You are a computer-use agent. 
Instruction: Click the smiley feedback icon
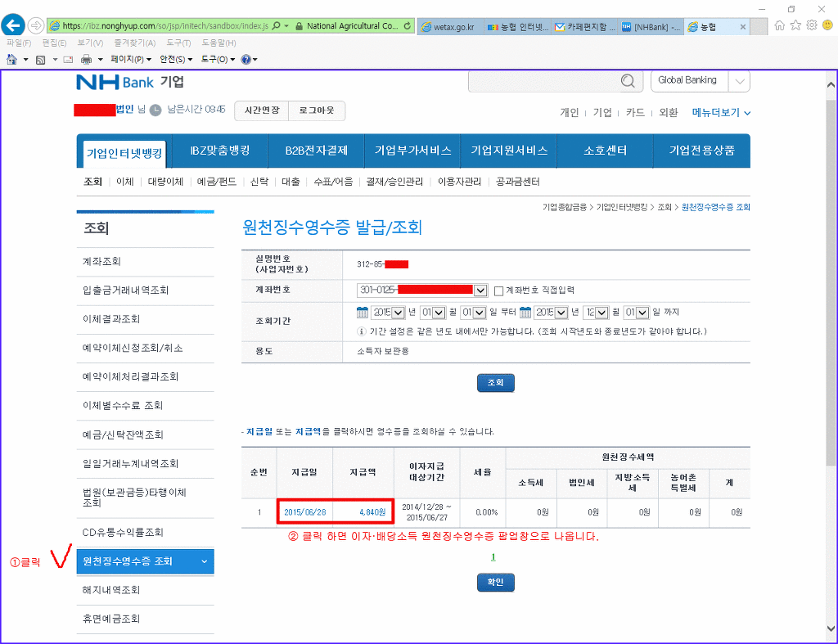click(x=828, y=25)
